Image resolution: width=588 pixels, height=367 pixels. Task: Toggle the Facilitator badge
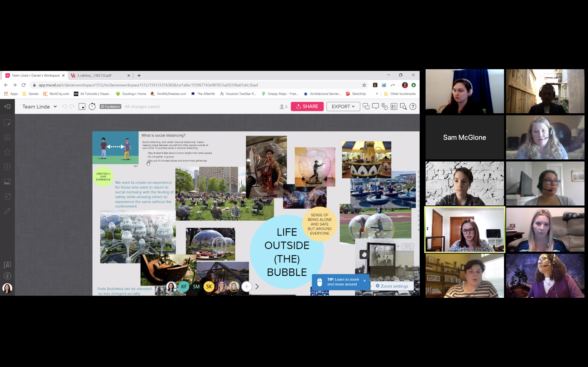click(110, 107)
